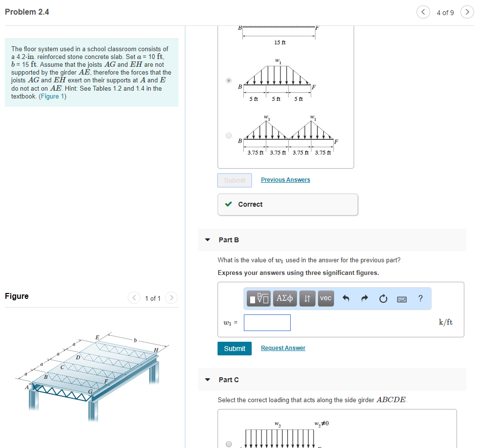This screenshot has height=448, width=477.
Task: Select the trapezoidal loading 5 ft option
Action: click(x=229, y=80)
